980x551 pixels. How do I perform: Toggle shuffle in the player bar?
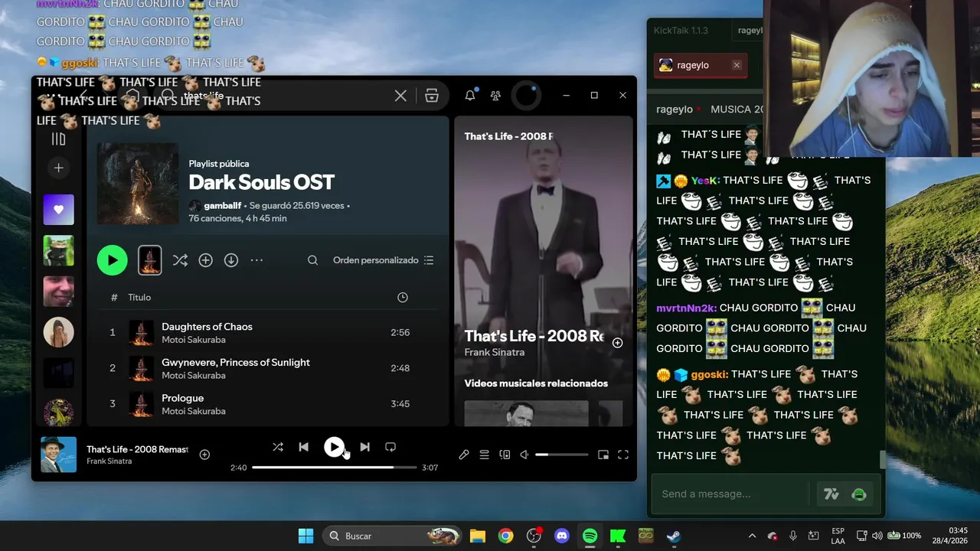coord(278,447)
